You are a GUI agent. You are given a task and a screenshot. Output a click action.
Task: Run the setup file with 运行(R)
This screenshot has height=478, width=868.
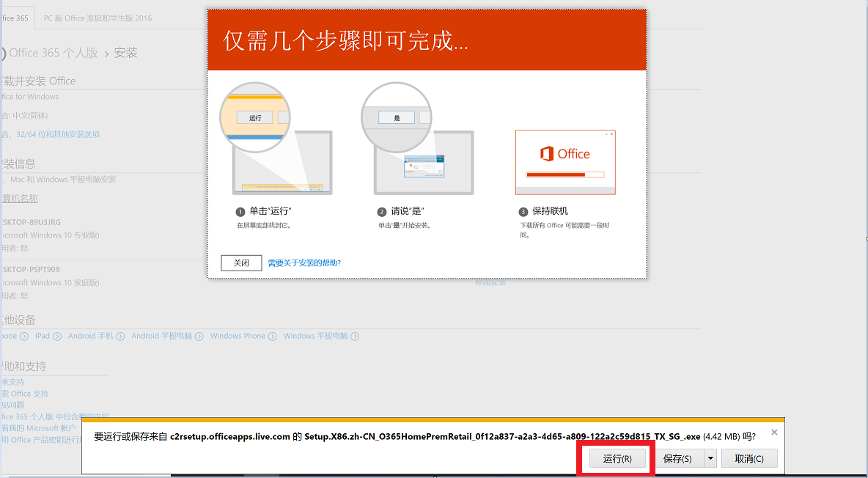point(617,458)
